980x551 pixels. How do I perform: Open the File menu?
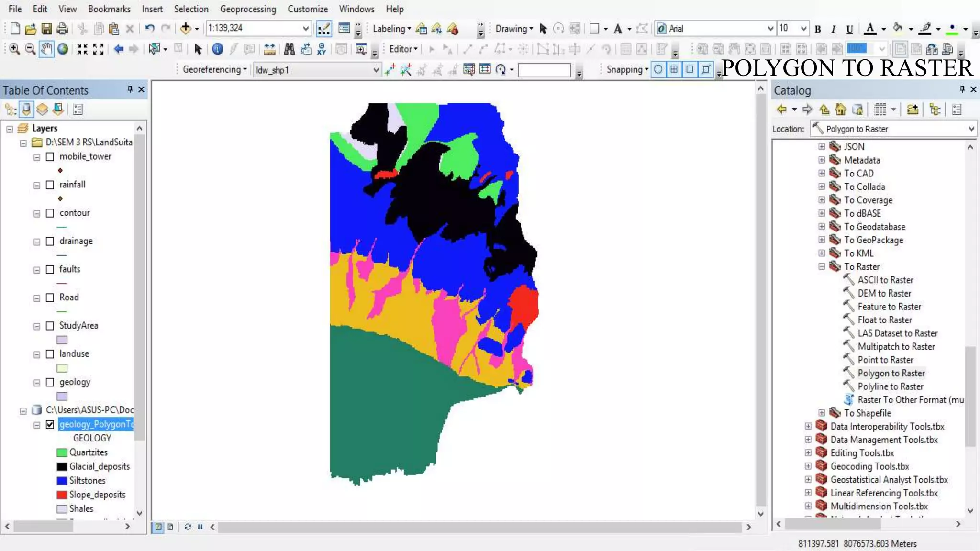click(15, 9)
